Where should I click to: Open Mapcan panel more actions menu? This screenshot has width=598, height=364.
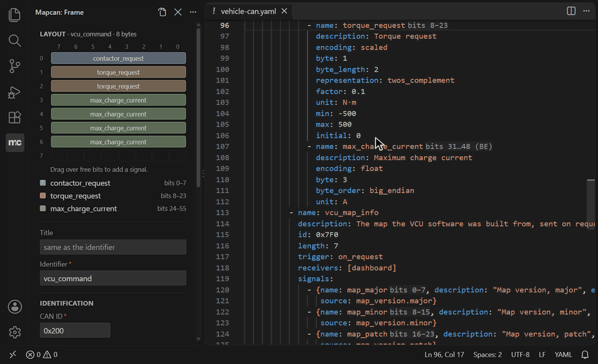tap(193, 12)
